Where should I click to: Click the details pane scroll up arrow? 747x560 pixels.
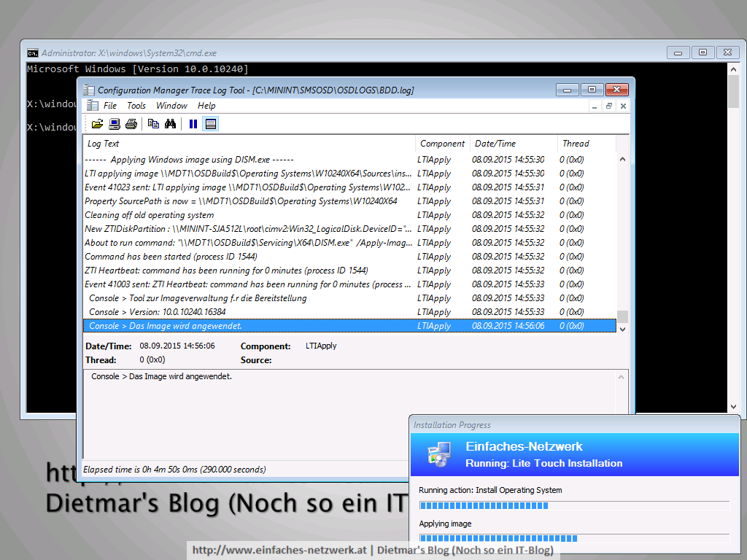(x=622, y=377)
